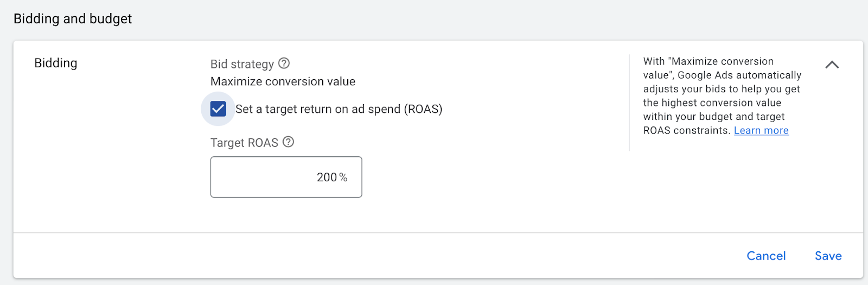Click the Bidding and budget heading
Image resolution: width=868 pixels, height=285 pixels.
(73, 18)
